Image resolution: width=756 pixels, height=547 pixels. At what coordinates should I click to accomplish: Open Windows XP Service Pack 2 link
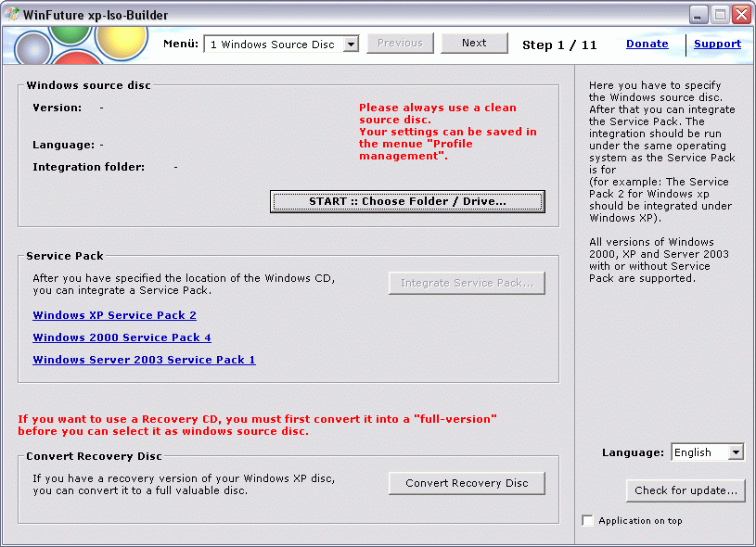pyautogui.click(x=114, y=315)
